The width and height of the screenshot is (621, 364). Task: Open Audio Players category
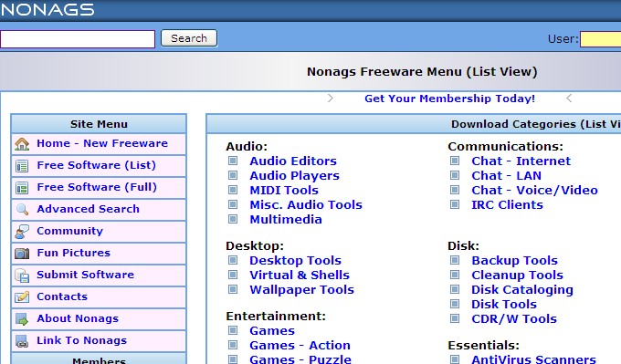(294, 176)
